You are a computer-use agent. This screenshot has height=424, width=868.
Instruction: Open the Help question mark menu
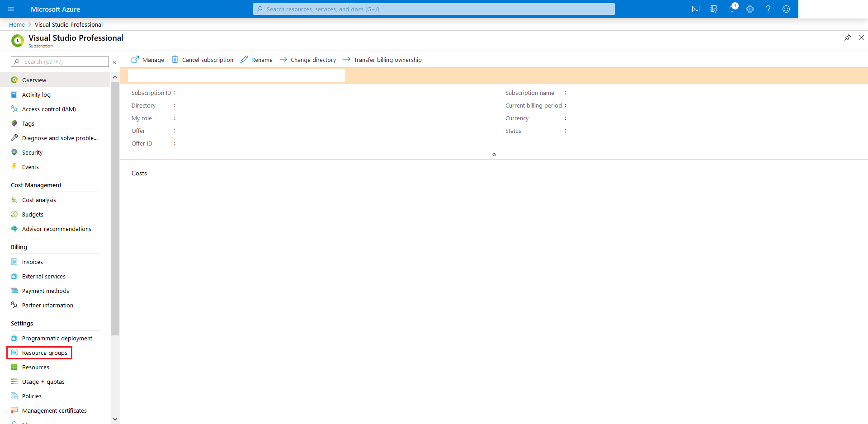pos(768,9)
